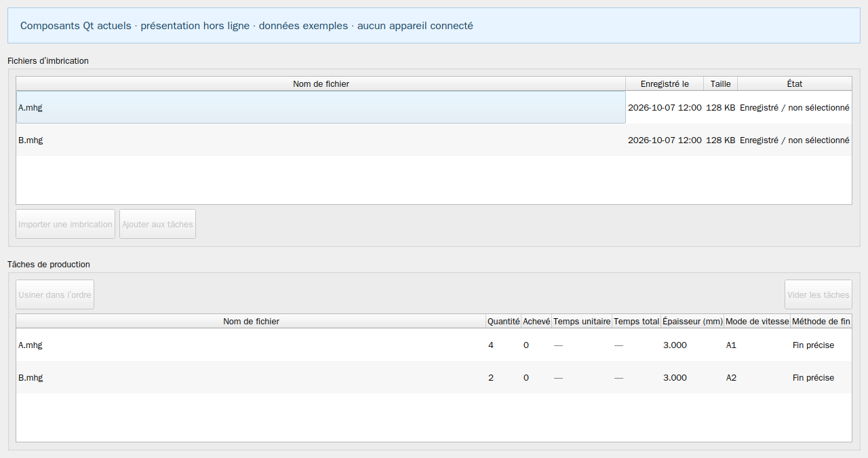Viewport: 868px width, 458px height.
Task: Click 'Enregistré / non sélectionné' state of B.mhg
Action: [x=795, y=140]
